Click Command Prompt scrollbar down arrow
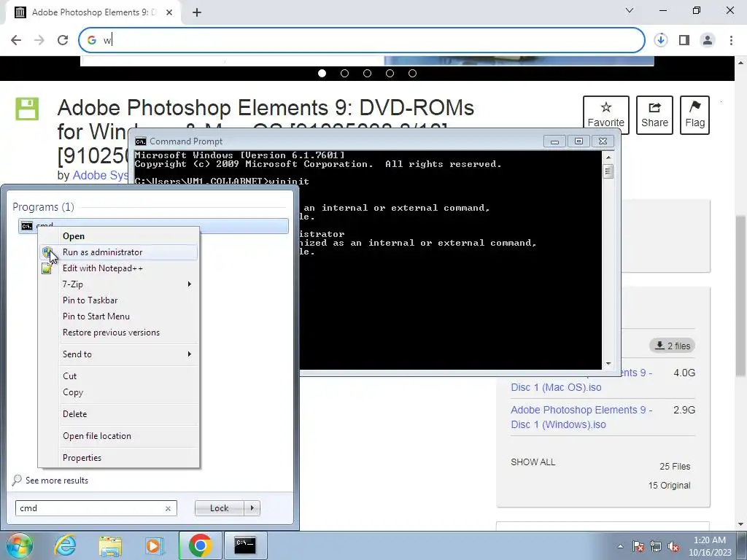 click(x=608, y=364)
